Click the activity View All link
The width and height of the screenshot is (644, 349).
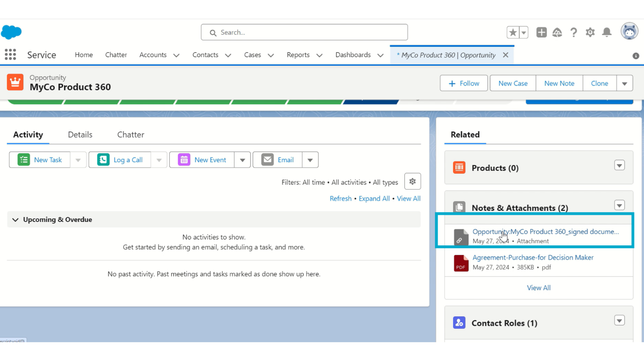point(408,199)
